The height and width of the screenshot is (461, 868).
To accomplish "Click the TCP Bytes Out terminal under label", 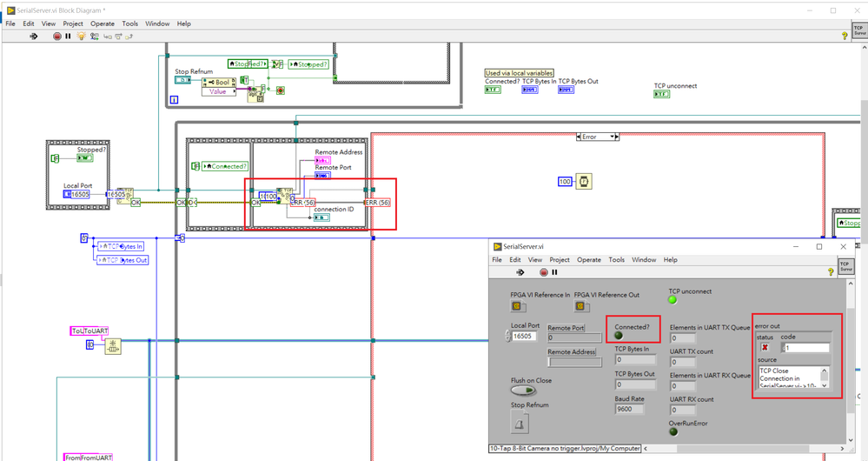I will click(x=566, y=90).
